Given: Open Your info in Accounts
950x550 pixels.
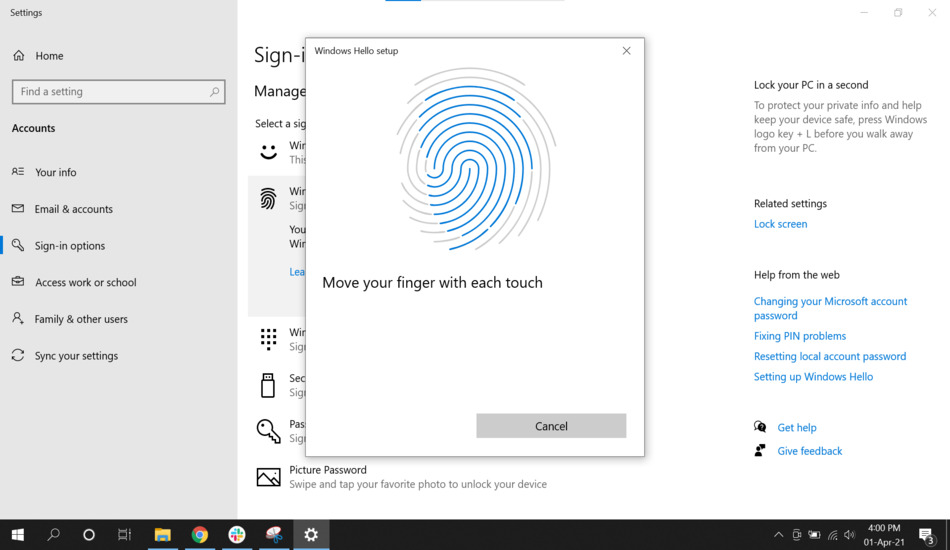Looking at the screenshot, I should [x=55, y=172].
